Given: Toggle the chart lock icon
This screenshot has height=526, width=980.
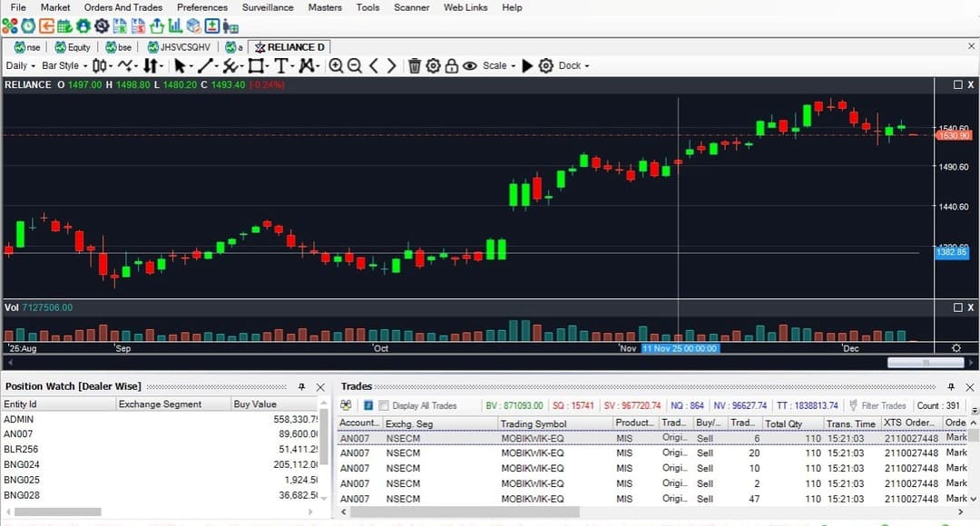Looking at the screenshot, I should tap(451, 65).
